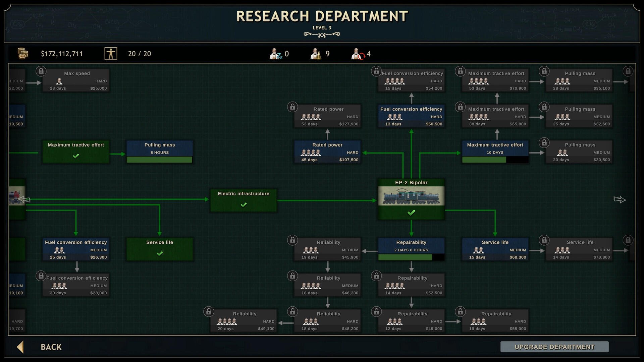Click the idle scientists sleeping icon
The height and width of the screenshot is (362, 644).
276,54
